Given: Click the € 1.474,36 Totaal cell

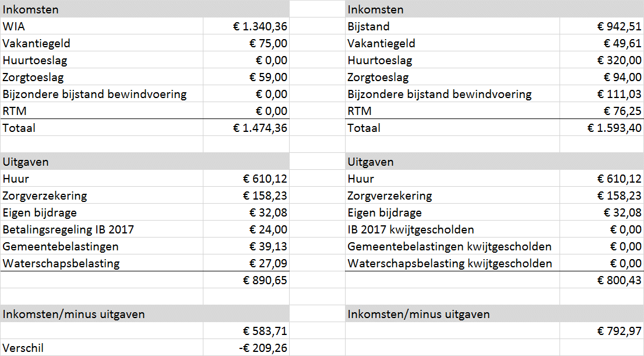Looking at the screenshot, I should point(260,128).
